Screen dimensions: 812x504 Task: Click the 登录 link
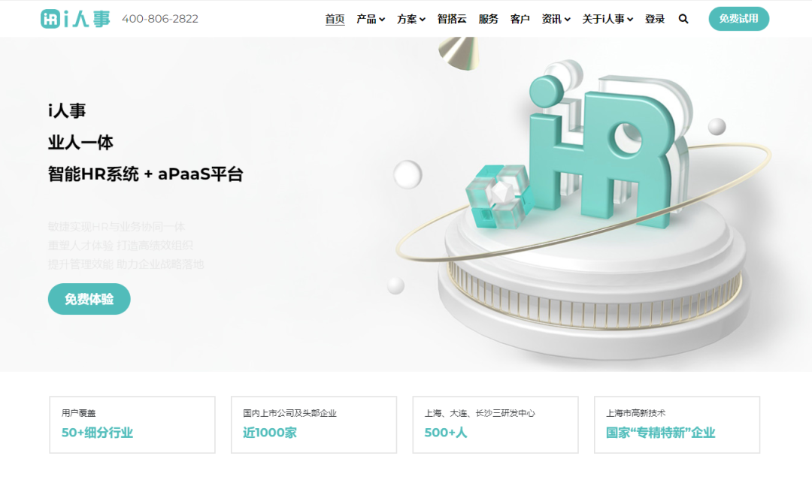[655, 19]
